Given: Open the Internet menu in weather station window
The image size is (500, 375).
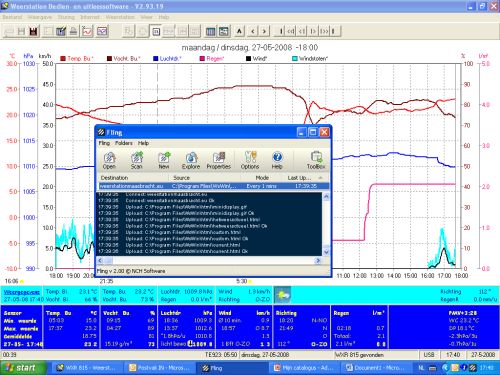Looking at the screenshot, I should click(90, 17).
